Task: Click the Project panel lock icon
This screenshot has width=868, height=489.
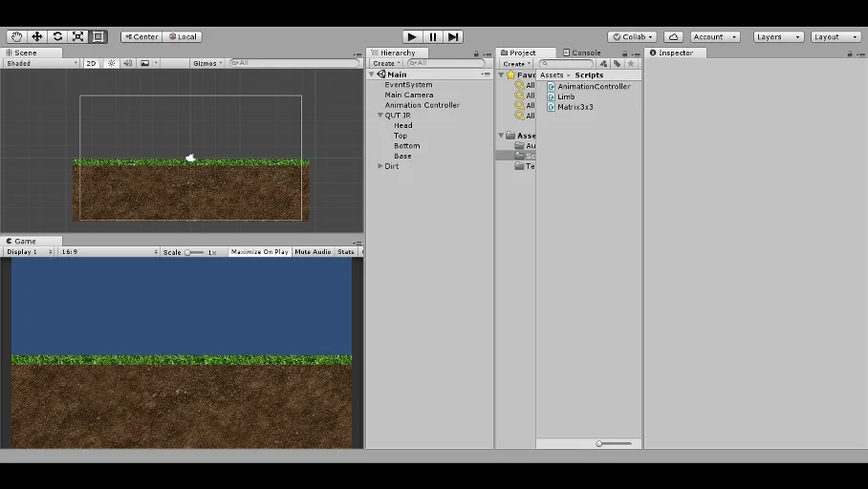Action: (x=624, y=53)
